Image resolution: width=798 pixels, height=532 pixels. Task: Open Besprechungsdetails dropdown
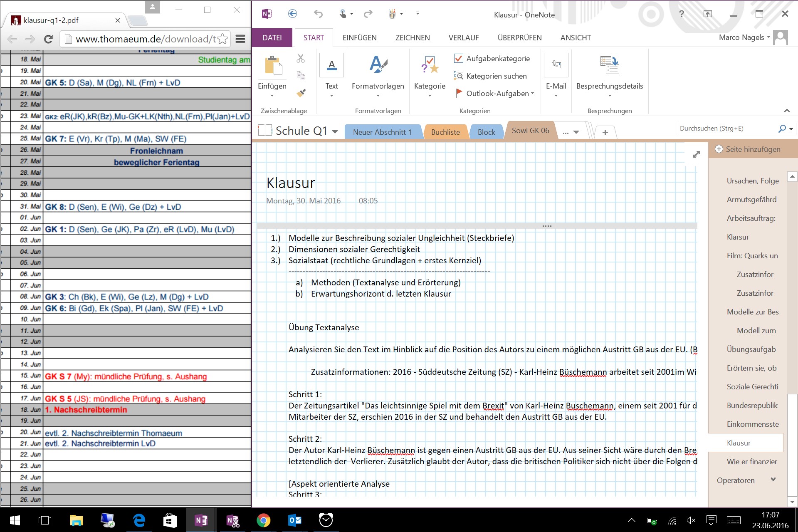610,96
